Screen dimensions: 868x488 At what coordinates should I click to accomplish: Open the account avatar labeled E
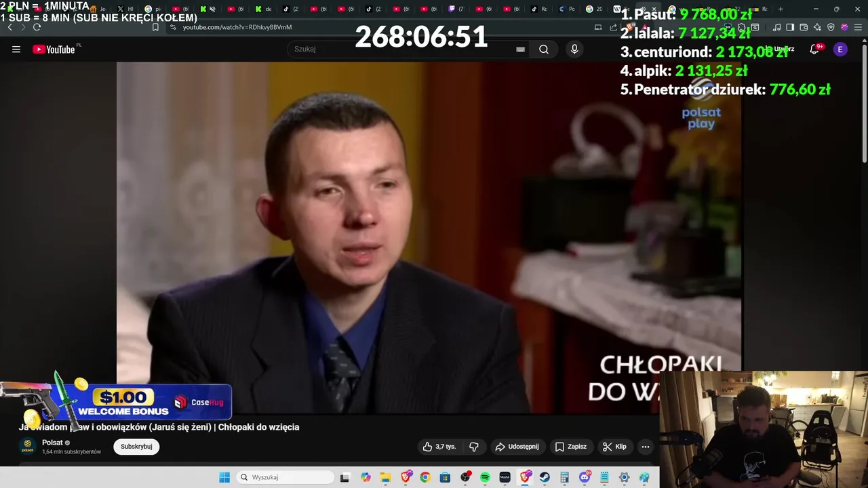pyautogui.click(x=840, y=49)
